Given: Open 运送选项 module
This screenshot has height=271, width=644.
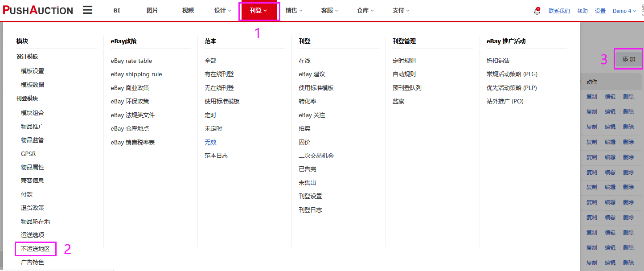Looking at the screenshot, I should (33, 235).
